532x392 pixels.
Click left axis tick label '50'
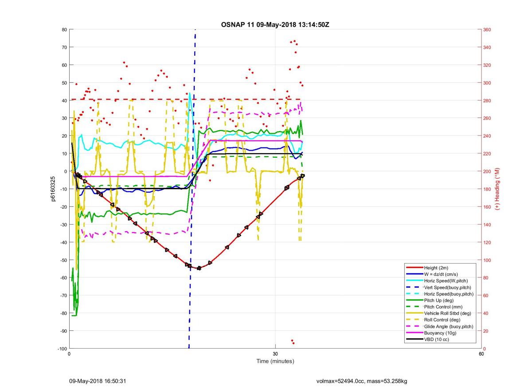pyautogui.click(x=64, y=83)
